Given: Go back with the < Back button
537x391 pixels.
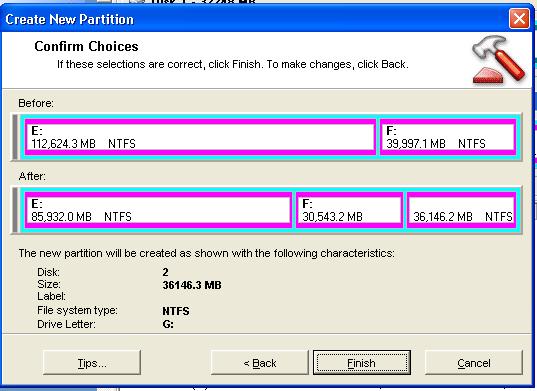Looking at the screenshot, I should pos(260,363).
